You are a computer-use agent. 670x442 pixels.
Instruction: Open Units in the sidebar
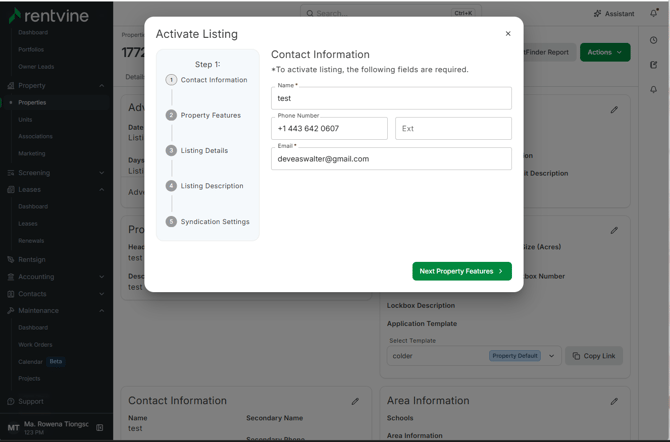pyautogui.click(x=25, y=120)
